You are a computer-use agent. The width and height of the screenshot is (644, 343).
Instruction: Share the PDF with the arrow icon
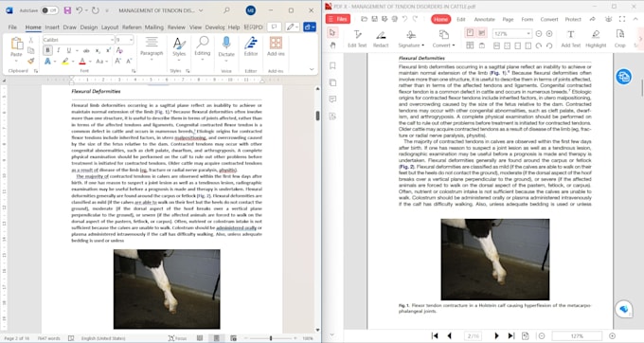[x=593, y=19]
